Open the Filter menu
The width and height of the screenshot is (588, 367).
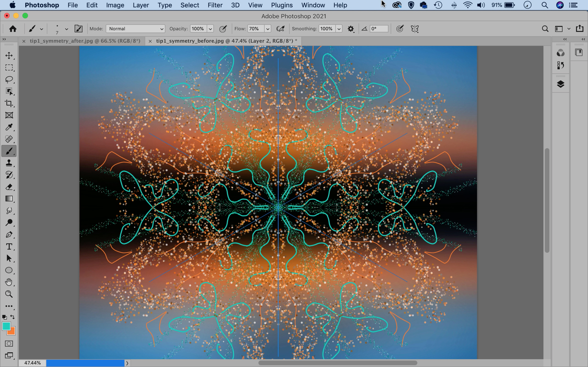tap(215, 5)
